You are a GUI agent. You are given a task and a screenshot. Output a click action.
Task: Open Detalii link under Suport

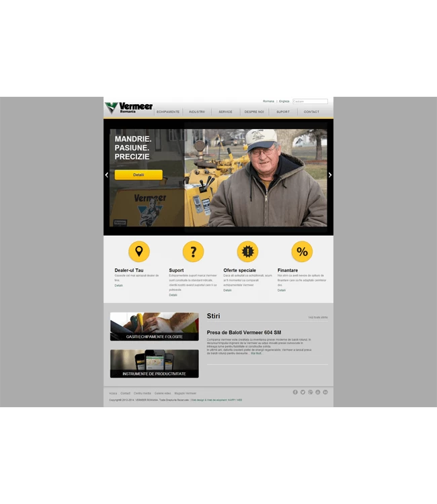point(173,295)
